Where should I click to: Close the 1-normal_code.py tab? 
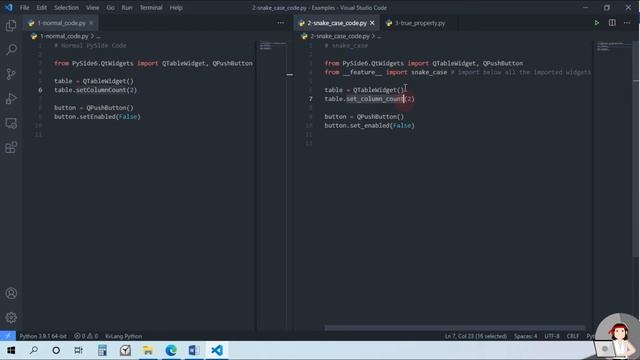[x=91, y=23]
